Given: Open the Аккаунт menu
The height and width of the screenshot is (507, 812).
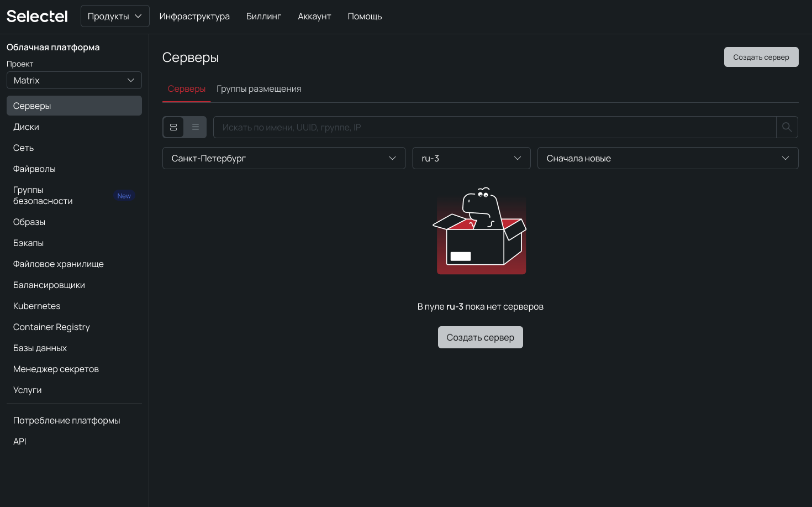Looking at the screenshot, I should click(x=314, y=16).
